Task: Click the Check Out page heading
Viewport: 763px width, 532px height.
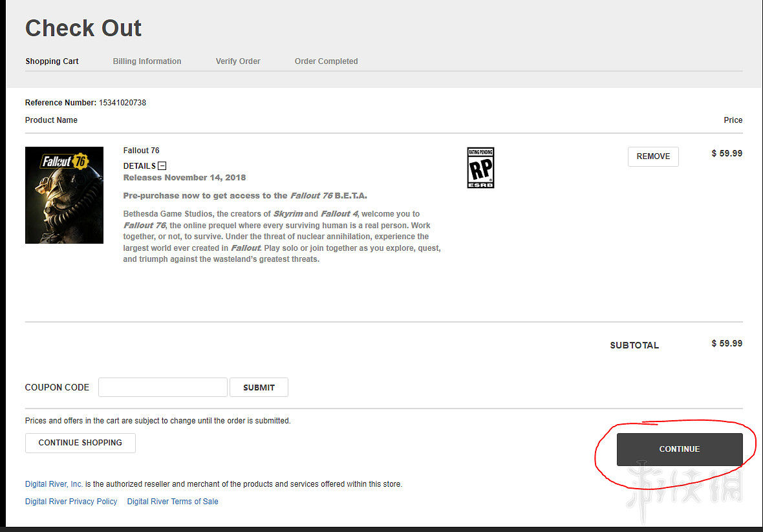Action: tap(83, 28)
